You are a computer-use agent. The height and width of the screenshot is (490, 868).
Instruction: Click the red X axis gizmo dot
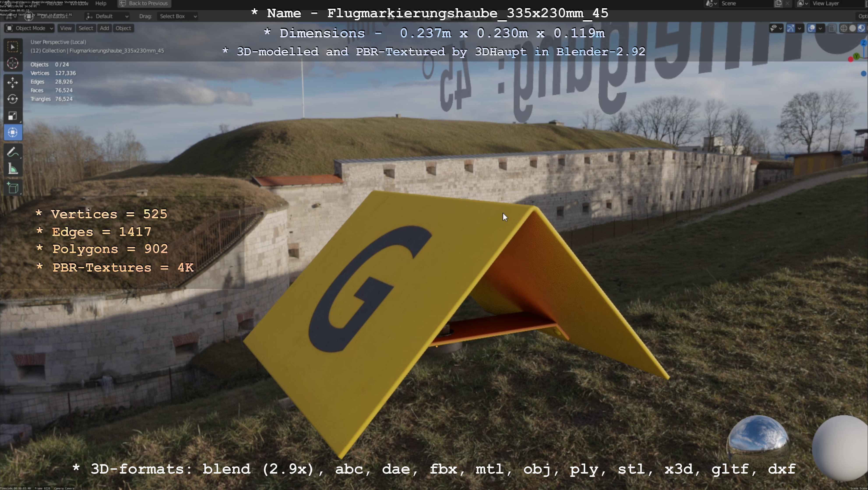pos(850,60)
